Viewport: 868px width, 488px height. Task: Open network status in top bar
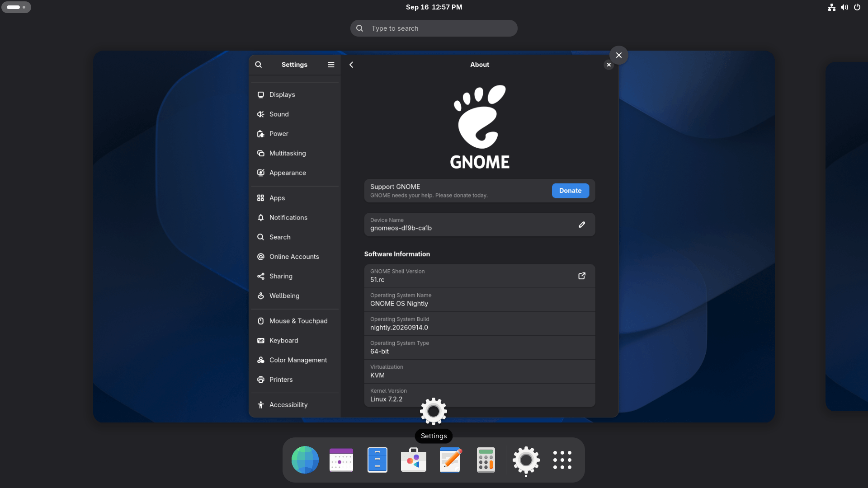(x=832, y=7)
